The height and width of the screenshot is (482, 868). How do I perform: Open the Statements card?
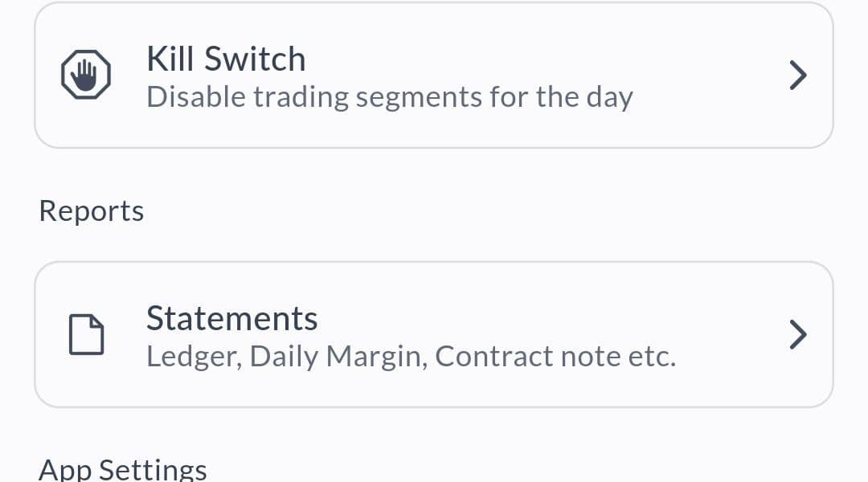point(434,335)
